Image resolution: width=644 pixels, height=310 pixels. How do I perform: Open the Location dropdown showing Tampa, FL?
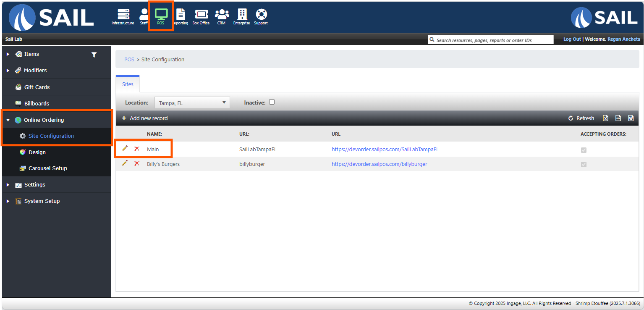[x=192, y=103]
